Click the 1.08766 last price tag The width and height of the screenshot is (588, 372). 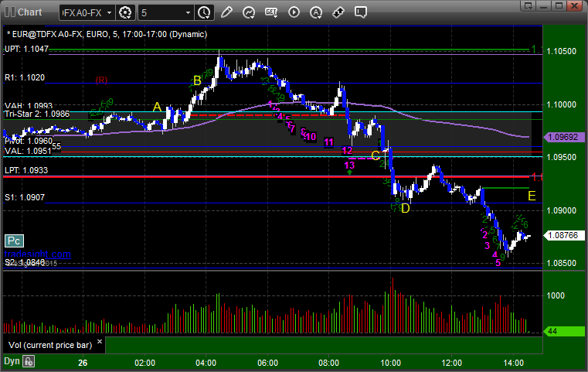coord(564,235)
